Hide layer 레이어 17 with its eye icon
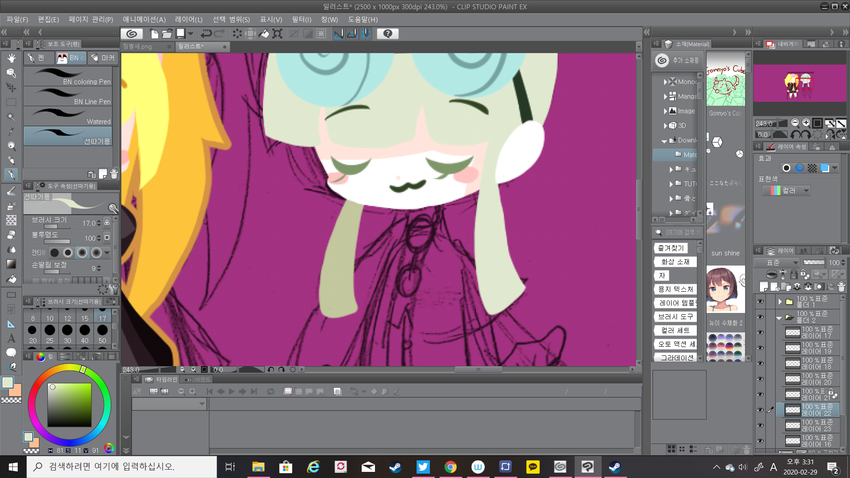 (760, 332)
